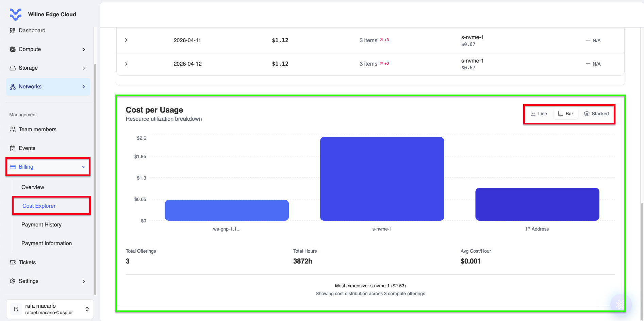The width and height of the screenshot is (644, 321).
Task: Click N/A in 2026-04-12 row
Action: [x=597, y=64]
